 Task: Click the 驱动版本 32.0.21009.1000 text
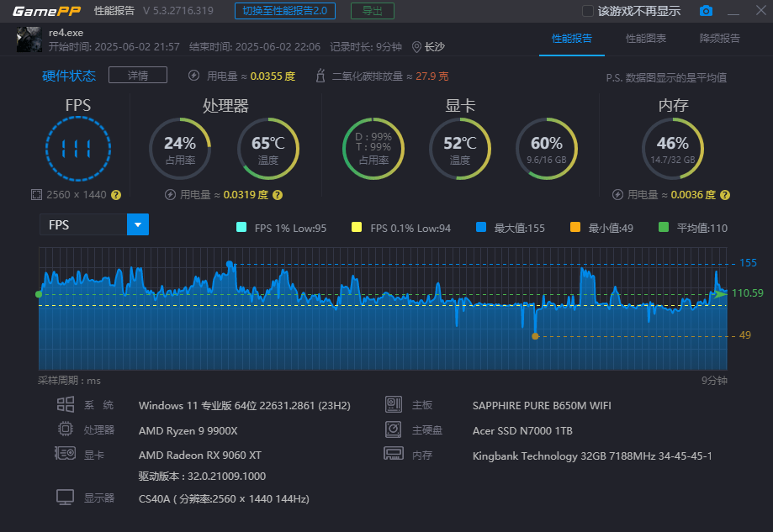point(202,477)
